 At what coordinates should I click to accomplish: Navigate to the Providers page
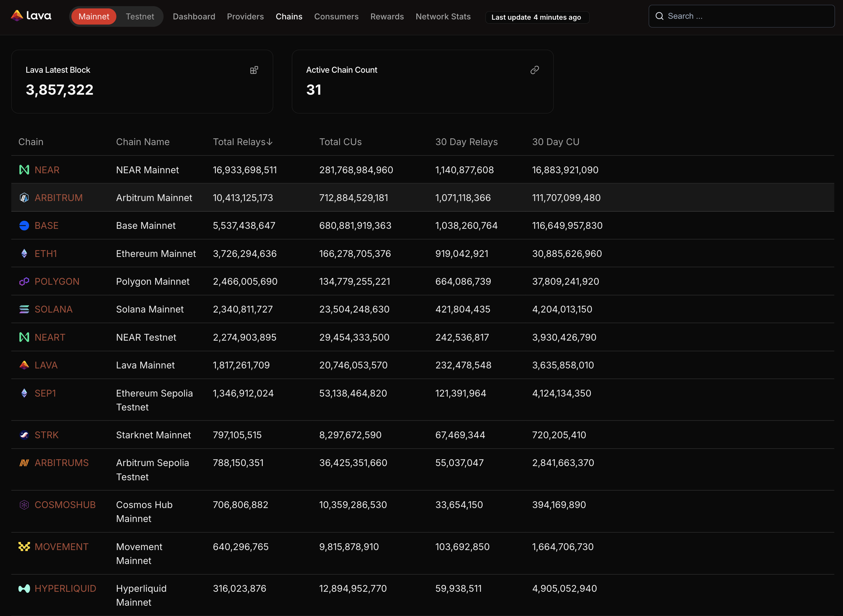coord(245,16)
